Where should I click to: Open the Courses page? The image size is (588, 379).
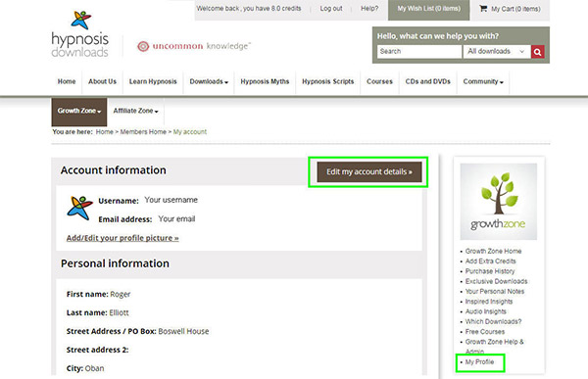pyautogui.click(x=379, y=81)
